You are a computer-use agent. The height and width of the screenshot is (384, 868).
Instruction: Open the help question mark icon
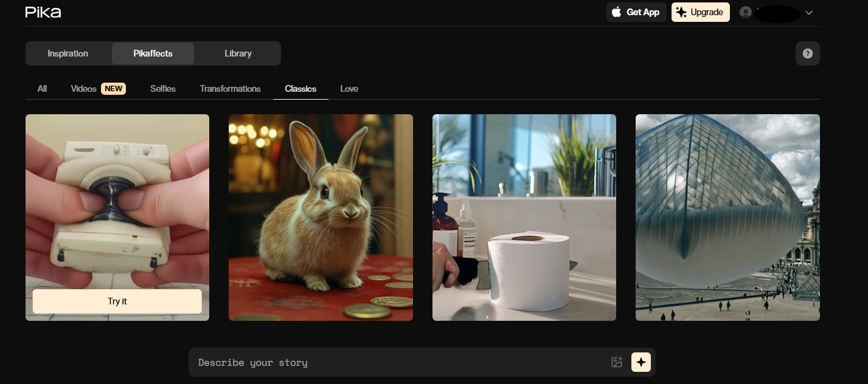click(807, 53)
